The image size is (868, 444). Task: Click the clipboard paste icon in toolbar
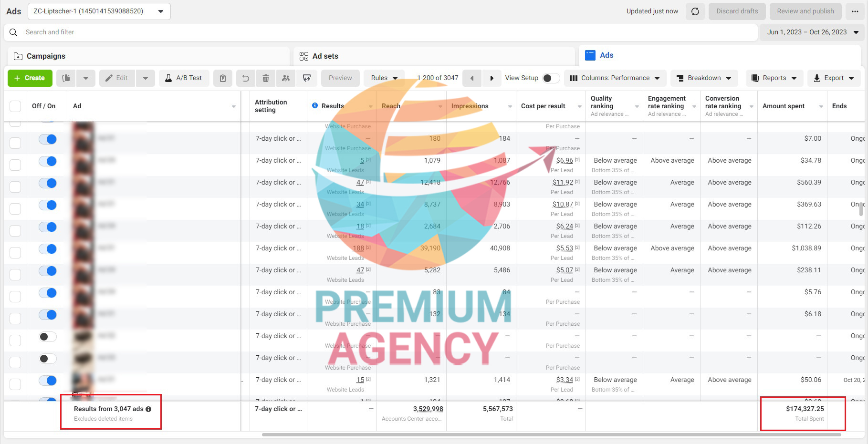[223, 78]
